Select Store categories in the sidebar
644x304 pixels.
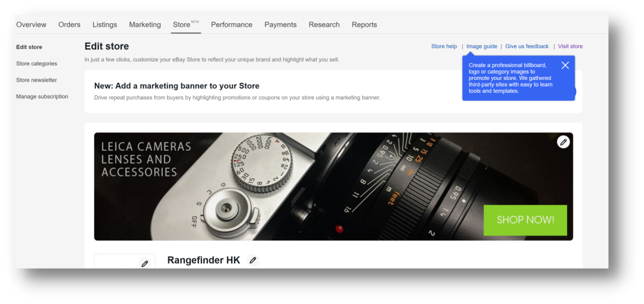36,64
